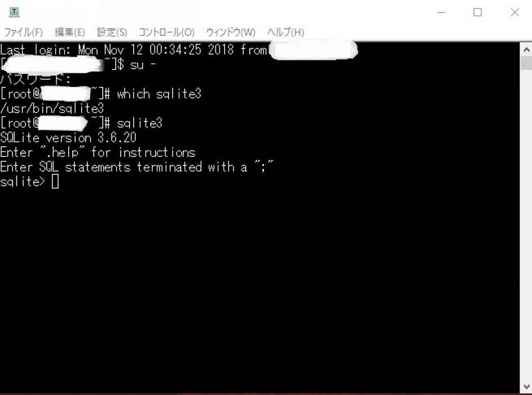Click the "su -" command text
Image resolution: width=532 pixels, height=395 pixels.
click(x=143, y=65)
